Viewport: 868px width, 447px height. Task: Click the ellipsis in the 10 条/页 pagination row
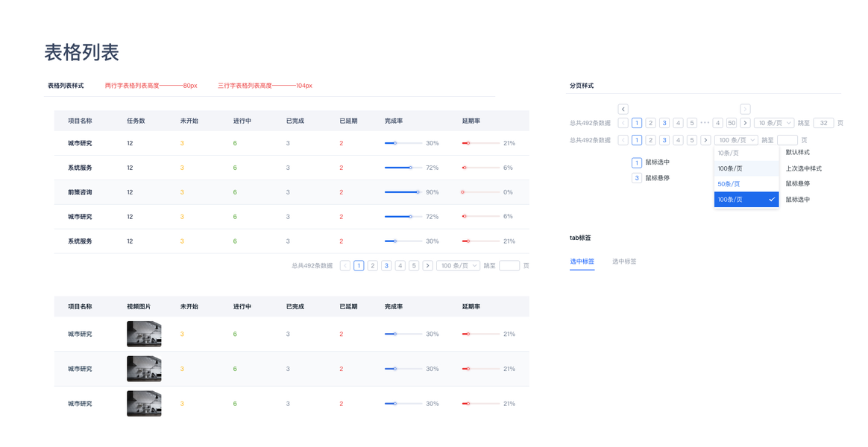pos(705,123)
